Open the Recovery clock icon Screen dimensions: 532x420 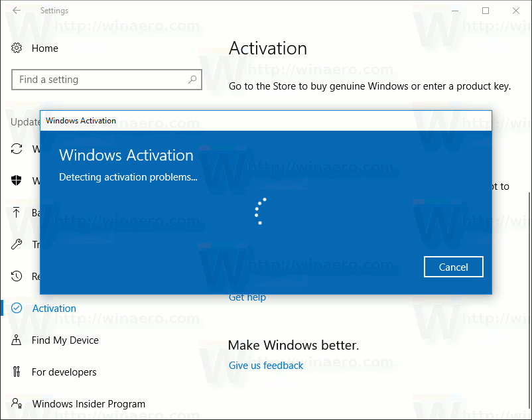click(x=16, y=277)
